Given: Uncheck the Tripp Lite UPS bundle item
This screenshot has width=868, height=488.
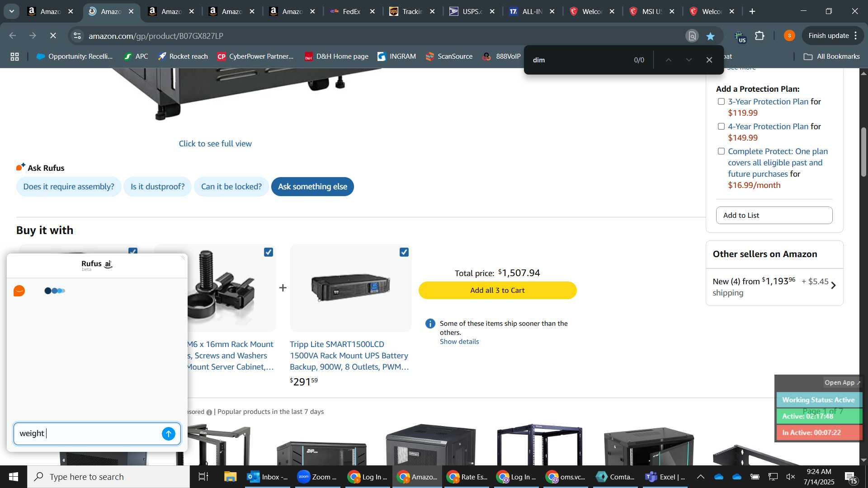Looking at the screenshot, I should coord(404,252).
